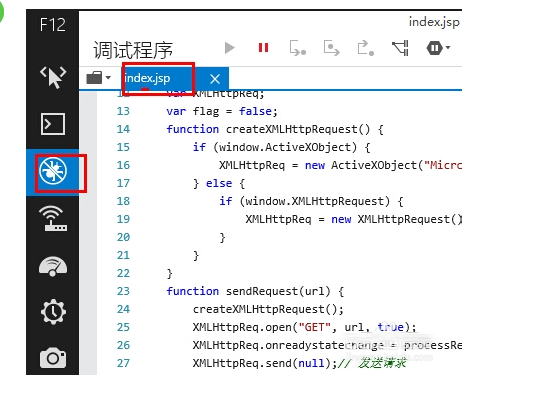Open the UI Responsiveness gauge icon
The width and height of the screenshot is (546, 394).
pyautogui.click(x=53, y=267)
